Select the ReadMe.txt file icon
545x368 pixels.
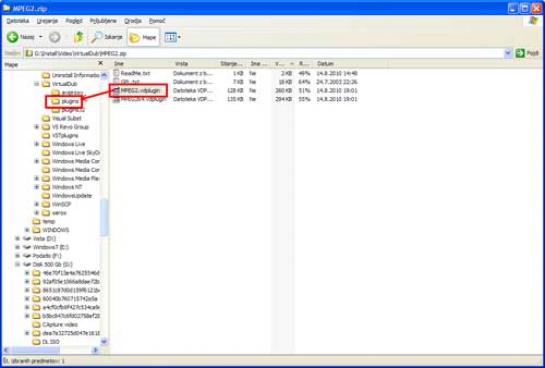[116, 73]
